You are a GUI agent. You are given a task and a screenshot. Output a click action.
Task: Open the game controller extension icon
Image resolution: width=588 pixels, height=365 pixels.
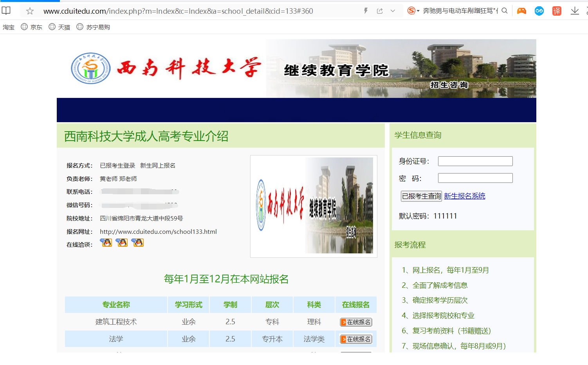(x=521, y=11)
